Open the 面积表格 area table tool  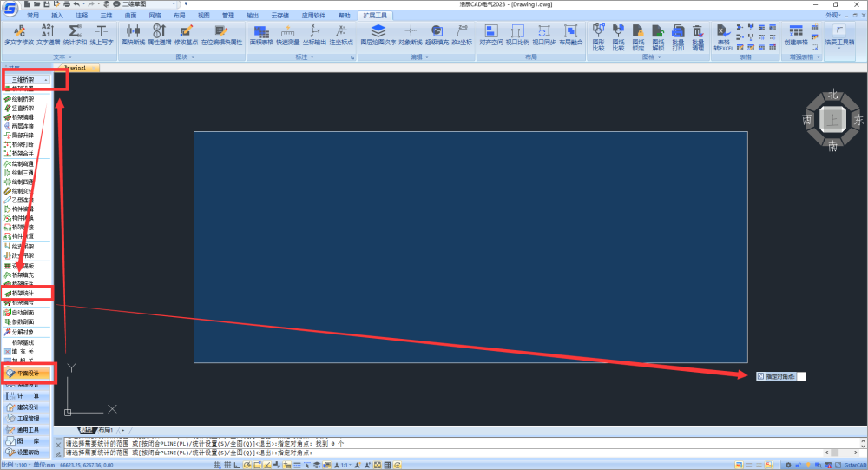pyautogui.click(x=260, y=33)
